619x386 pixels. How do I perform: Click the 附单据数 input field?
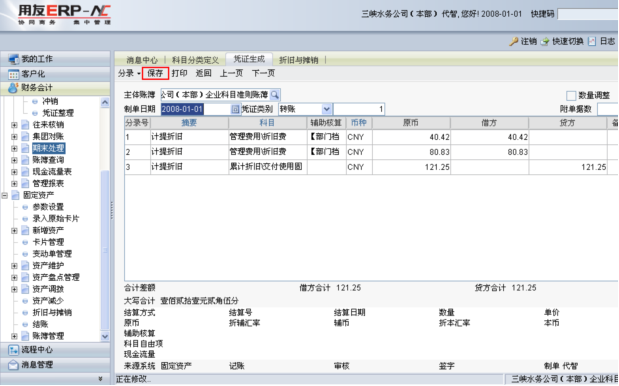tap(608, 109)
